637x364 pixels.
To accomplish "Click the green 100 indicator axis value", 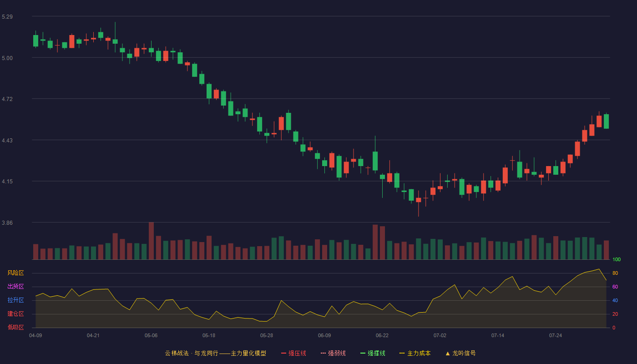I will (617, 259).
